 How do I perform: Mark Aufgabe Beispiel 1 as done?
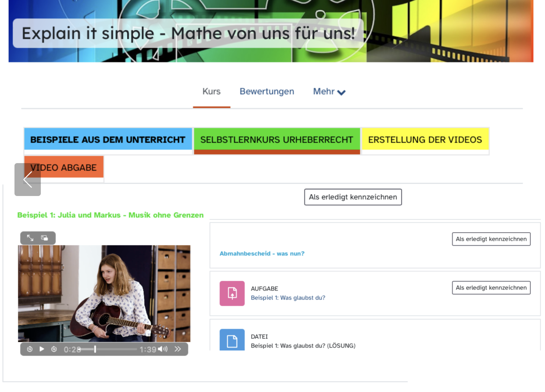coord(491,288)
